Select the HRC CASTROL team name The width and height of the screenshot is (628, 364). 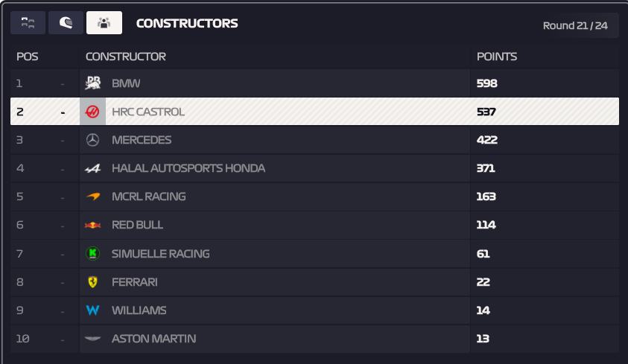148,112
